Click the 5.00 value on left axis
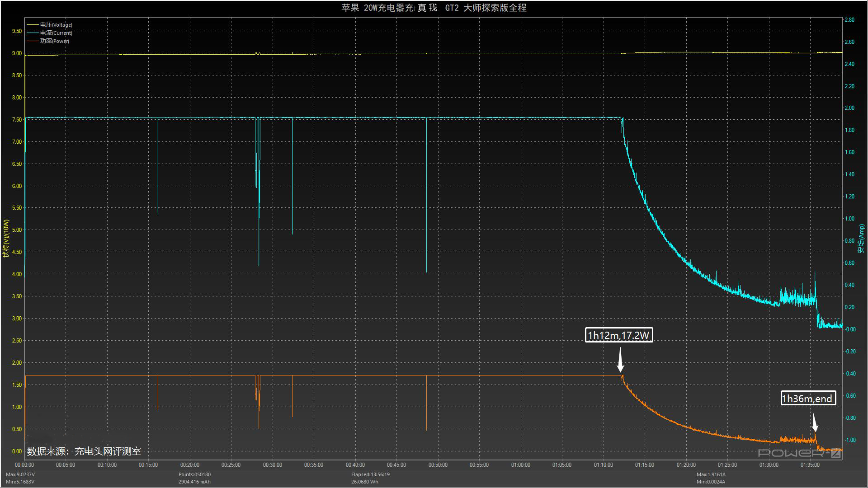This screenshot has height=488, width=868. coord(17,230)
